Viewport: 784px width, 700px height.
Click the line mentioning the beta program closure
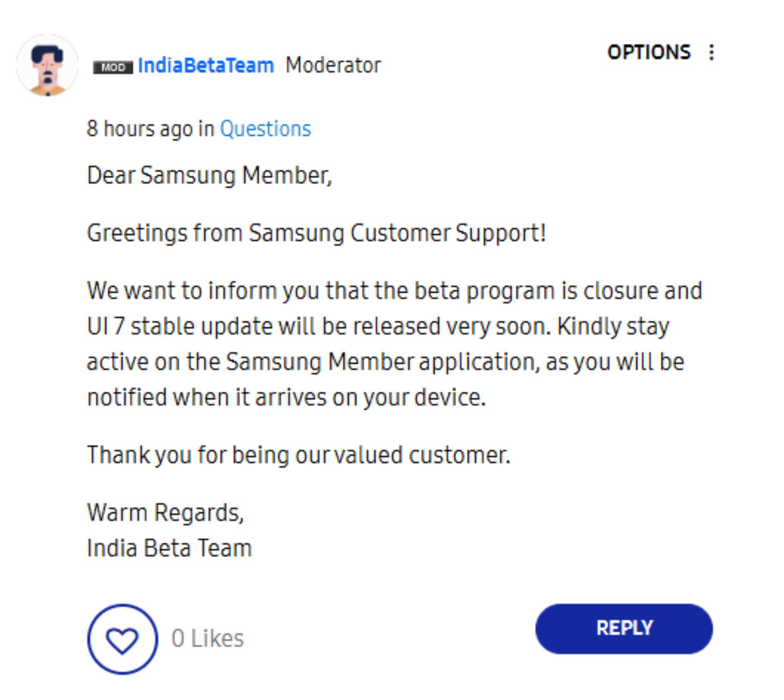coord(394,291)
